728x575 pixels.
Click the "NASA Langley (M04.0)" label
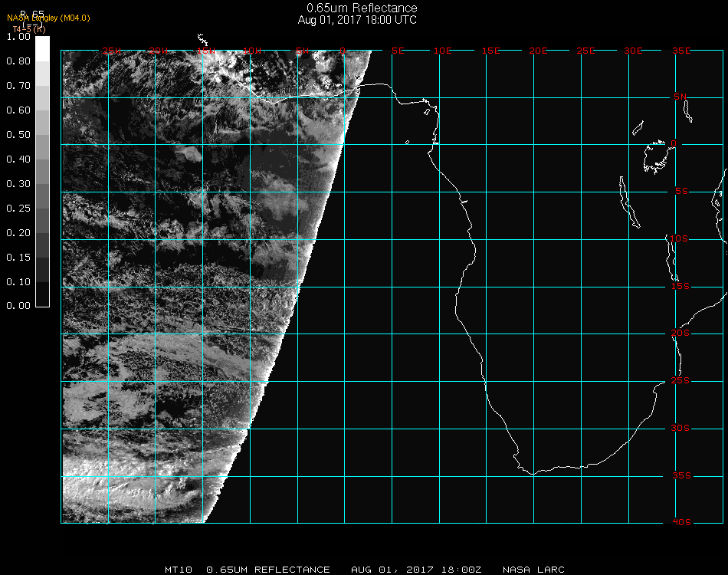(48, 18)
